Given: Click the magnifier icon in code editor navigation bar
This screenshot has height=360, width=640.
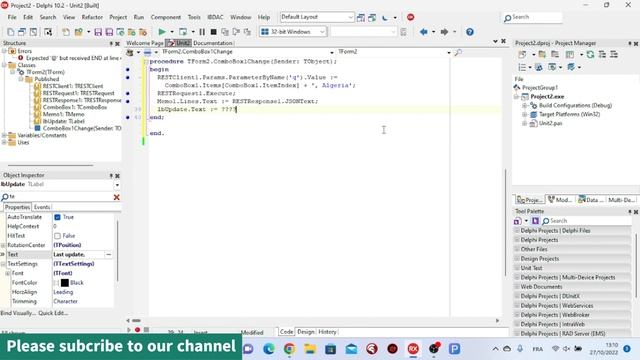Looking at the screenshot, I should click(x=458, y=52).
